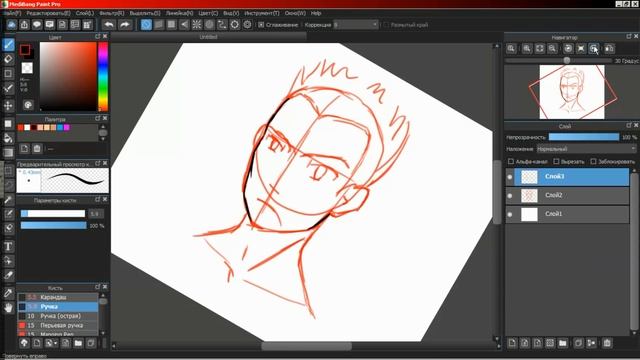Click Navigator flip view icon
Viewport: 640px width, 360px height.
[x=609, y=49]
